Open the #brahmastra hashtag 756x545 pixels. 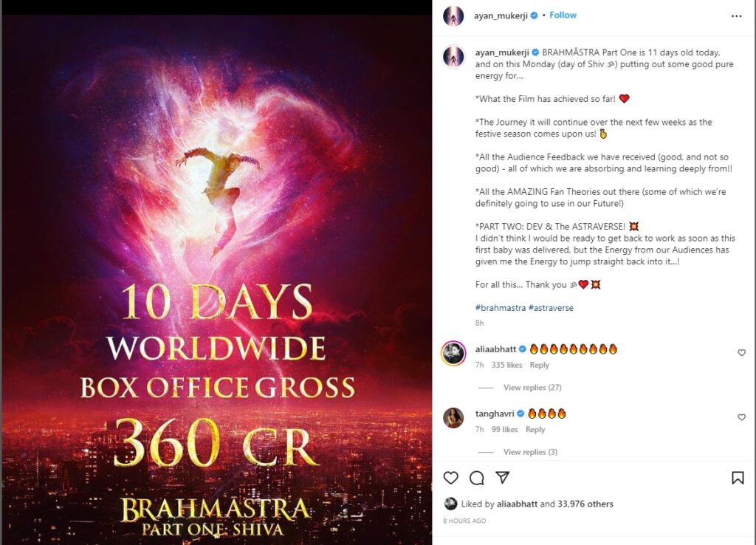coord(501,308)
